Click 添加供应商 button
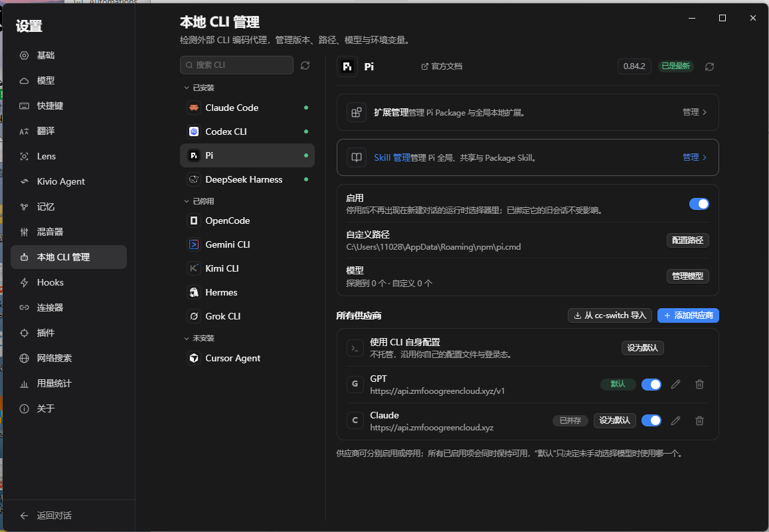 pos(688,315)
